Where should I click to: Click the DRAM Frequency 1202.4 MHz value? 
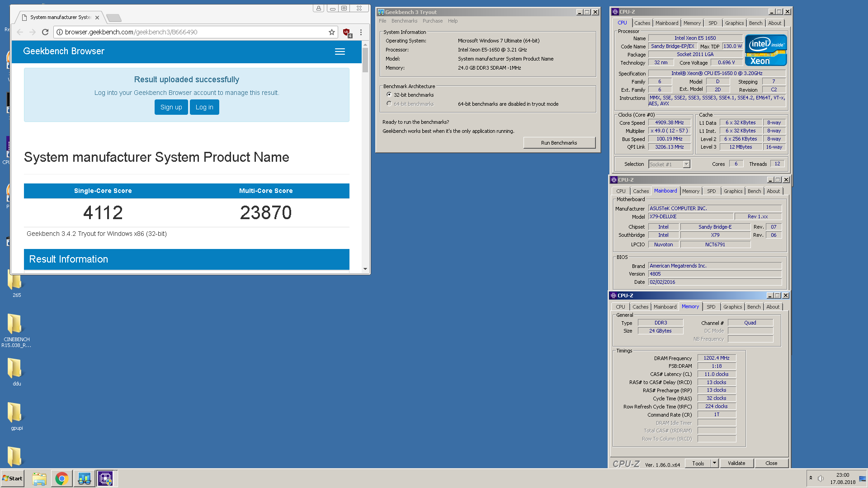coord(717,358)
